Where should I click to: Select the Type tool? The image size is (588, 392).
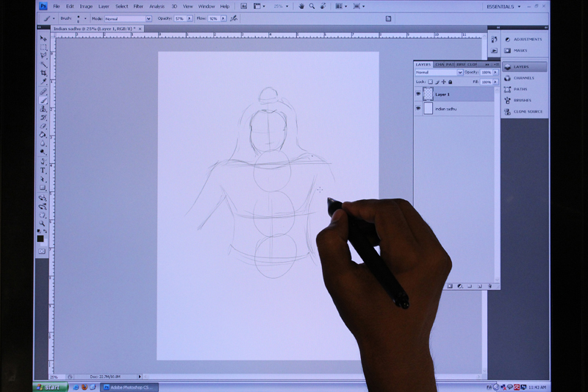pos(43,171)
